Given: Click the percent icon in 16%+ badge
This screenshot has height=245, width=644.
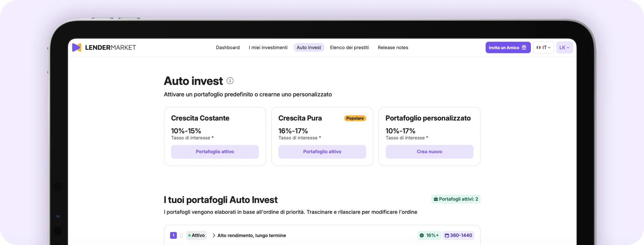Looking at the screenshot, I should tap(422, 235).
